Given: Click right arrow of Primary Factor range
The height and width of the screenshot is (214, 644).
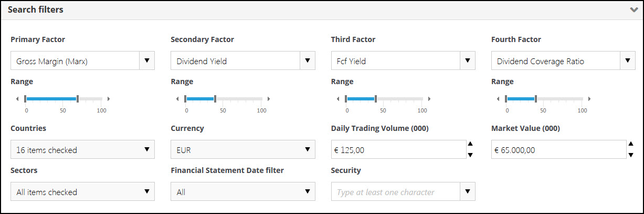Looking at the screenshot, I should click(109, 99).
